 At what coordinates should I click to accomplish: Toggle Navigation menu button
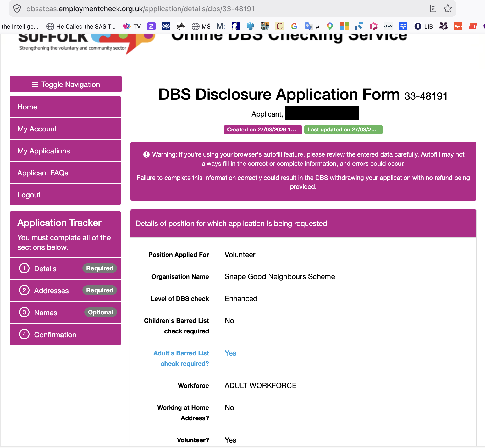click(x=65, y=84)
